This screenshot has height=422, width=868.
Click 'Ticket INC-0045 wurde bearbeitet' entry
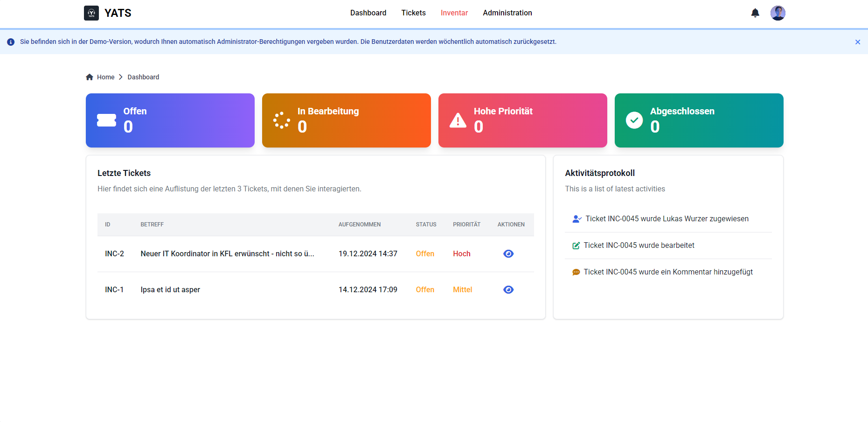coord(639,246)
